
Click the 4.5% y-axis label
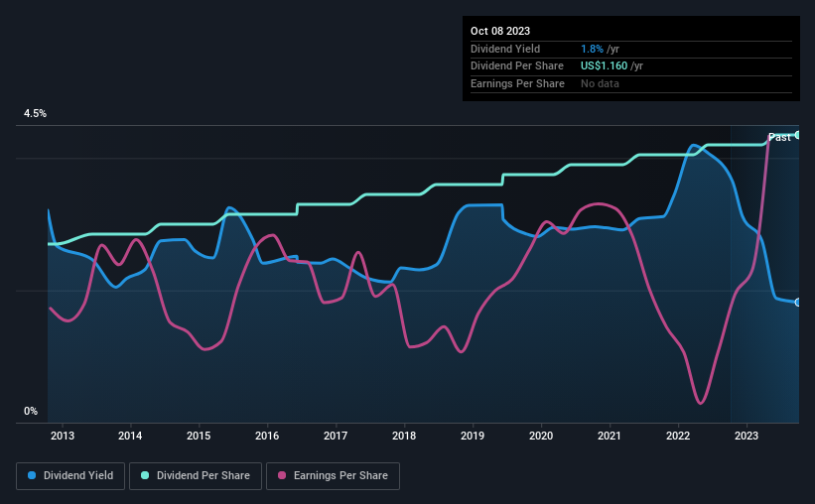click(35, 114)
